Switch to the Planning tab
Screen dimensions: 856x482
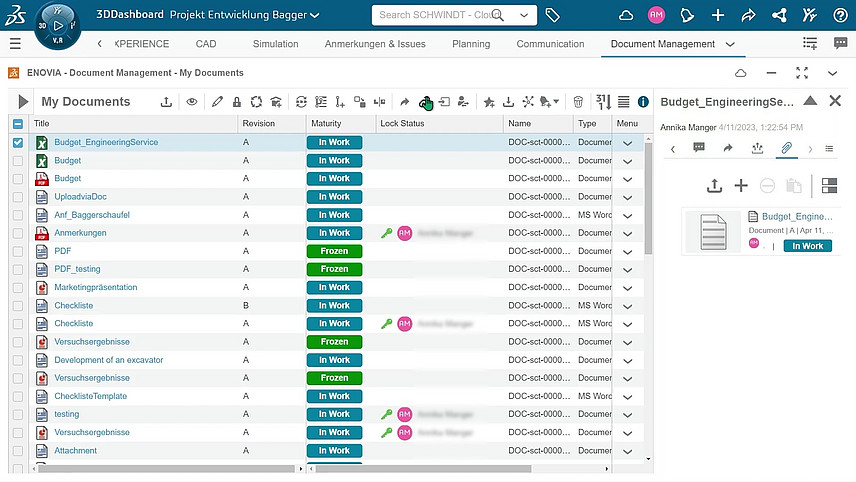pos(471,44)
